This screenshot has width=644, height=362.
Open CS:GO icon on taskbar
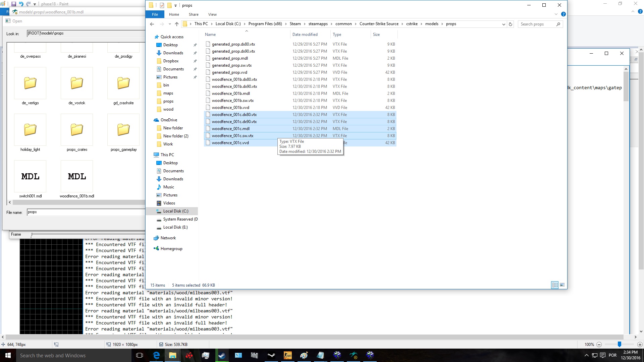(287, 355)
